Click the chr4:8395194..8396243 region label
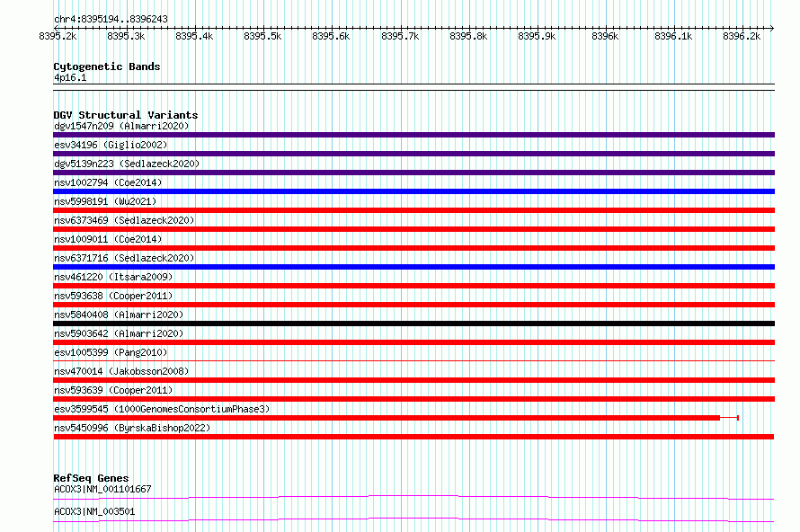800x532 pixels. pyautogui.click(x=111, y=19)
